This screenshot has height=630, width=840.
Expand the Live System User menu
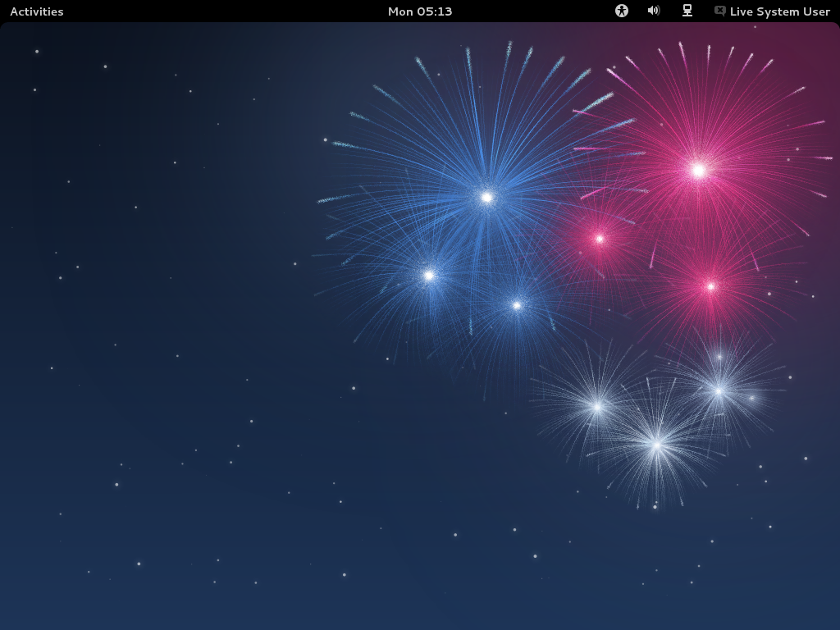(x=779, y=11)
